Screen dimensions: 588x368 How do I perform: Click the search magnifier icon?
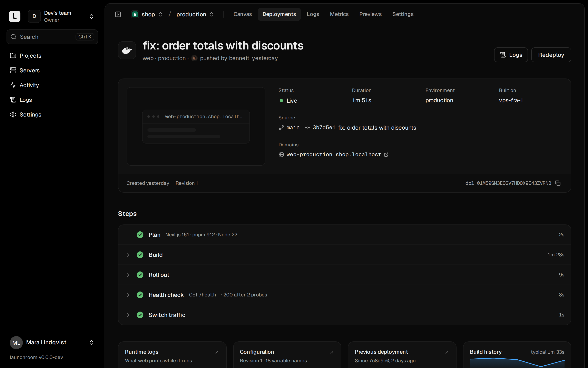[x=14, y=37]
